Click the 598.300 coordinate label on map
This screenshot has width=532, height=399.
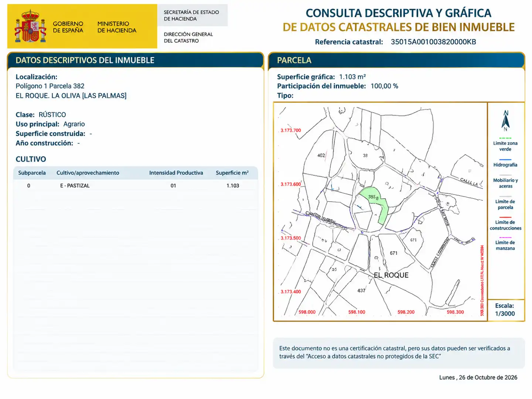coord(455,312)
